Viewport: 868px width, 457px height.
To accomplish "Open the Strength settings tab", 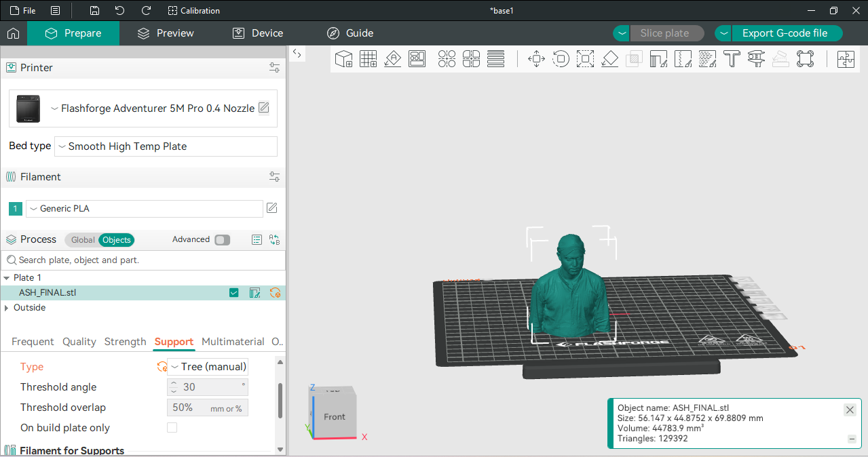I will coord(125,342).
